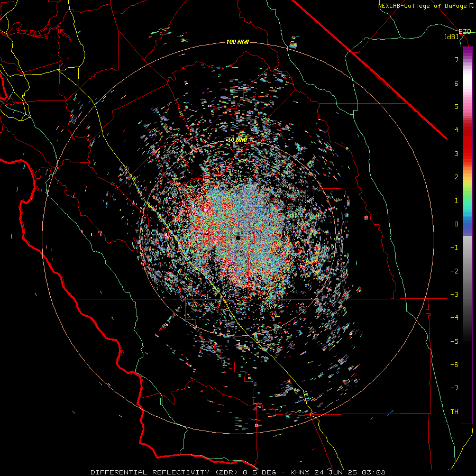Click the 3 dB scale label
Image resolution: width=476 pixels, height=476 pixels.
coord(456,153)
